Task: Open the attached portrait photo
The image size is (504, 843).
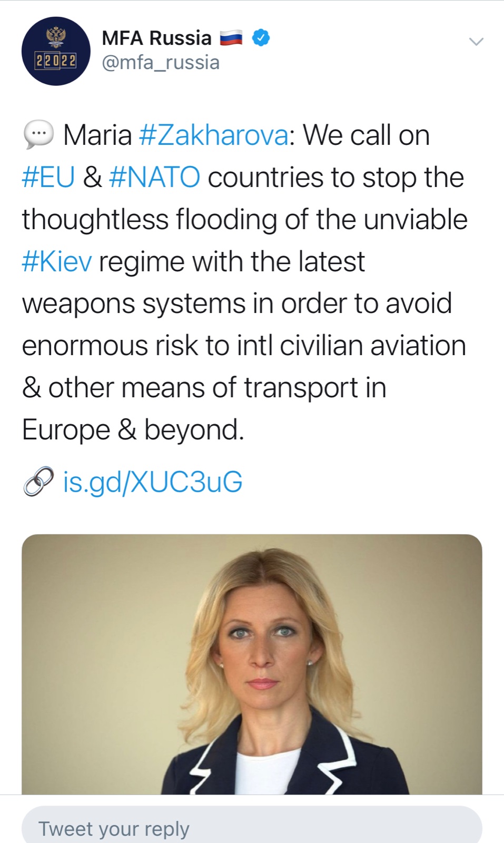Action: (x=252, y=664)
